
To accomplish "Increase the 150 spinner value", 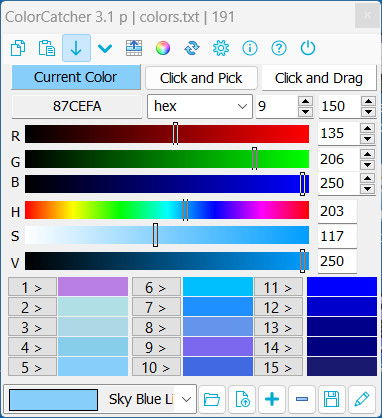I will click(369, 101).
